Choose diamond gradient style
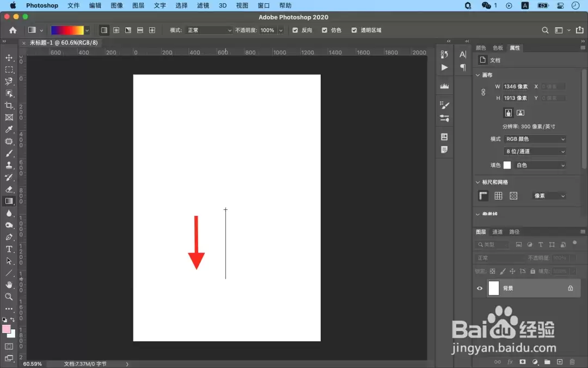This screenshot has height=368, width=588. (x=152, y=30)
